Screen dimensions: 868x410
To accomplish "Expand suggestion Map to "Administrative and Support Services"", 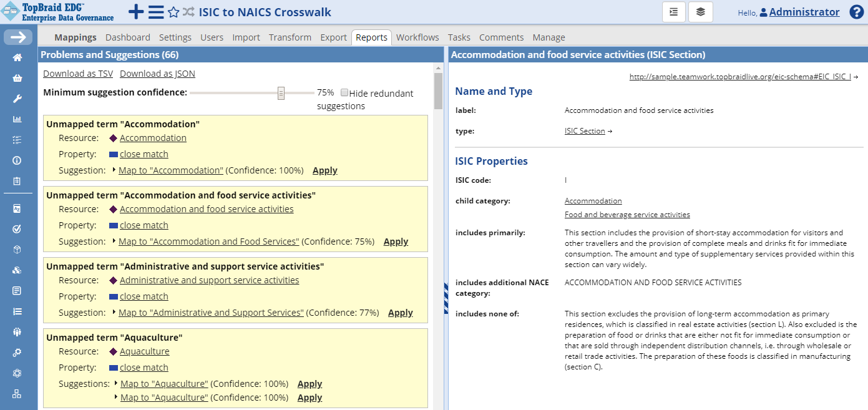I will point(115,312).
